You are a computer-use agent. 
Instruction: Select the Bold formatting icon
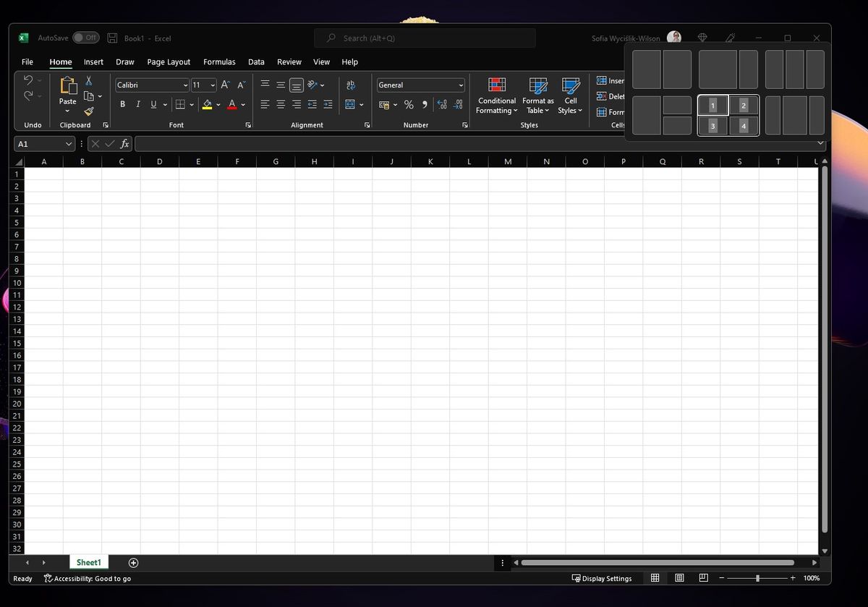point(122,103)
